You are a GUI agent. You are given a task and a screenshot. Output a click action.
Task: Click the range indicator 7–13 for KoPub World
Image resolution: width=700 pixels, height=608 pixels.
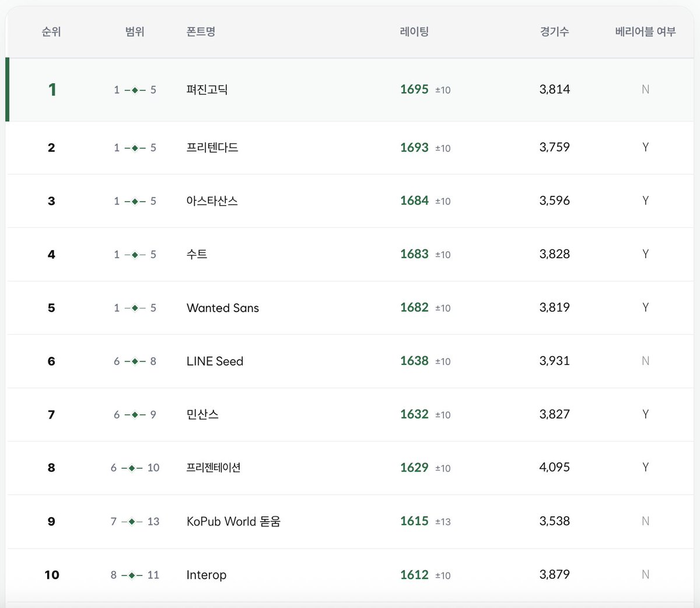click(135, 521)
